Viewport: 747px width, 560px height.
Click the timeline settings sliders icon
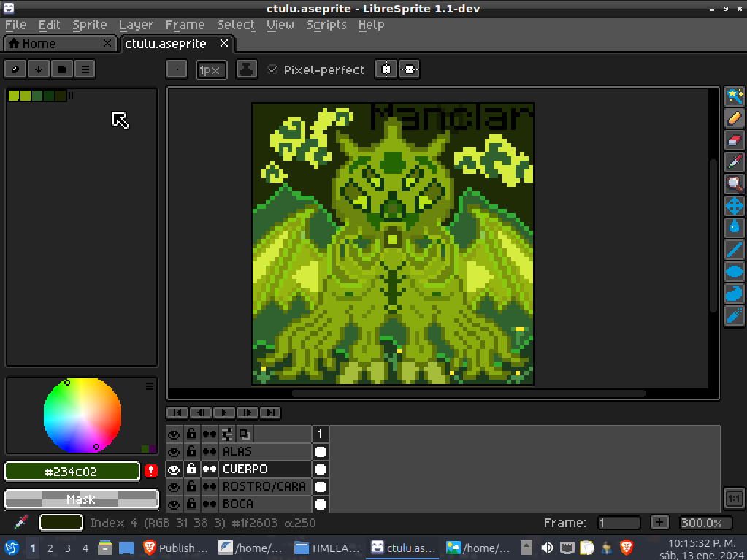click(227, 434)
